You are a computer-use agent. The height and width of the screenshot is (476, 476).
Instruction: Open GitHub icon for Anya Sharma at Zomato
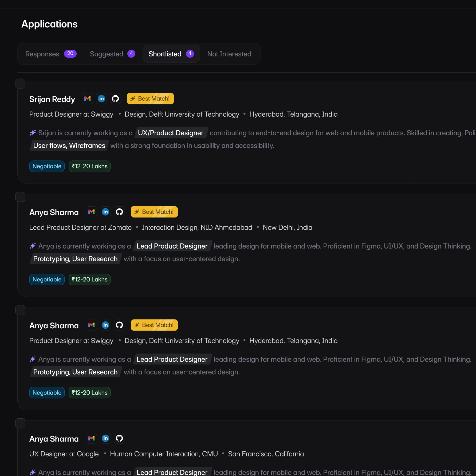pyautogui.click(x=119, y=212)
